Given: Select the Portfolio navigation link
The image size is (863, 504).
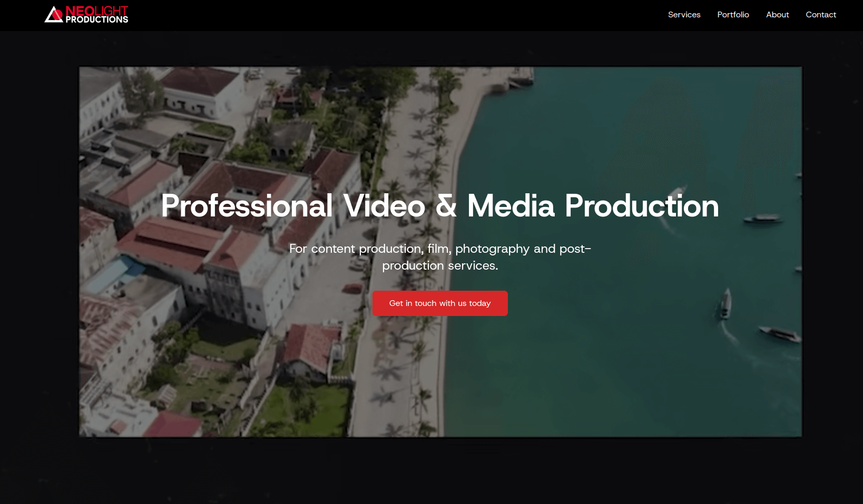Looking at the screenshot, I should click(x=733, y=15).
